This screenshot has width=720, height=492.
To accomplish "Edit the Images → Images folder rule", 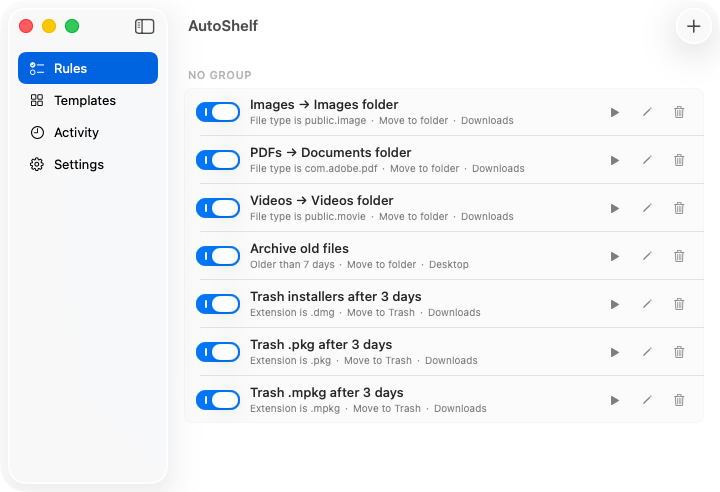I will pos(647,112).
